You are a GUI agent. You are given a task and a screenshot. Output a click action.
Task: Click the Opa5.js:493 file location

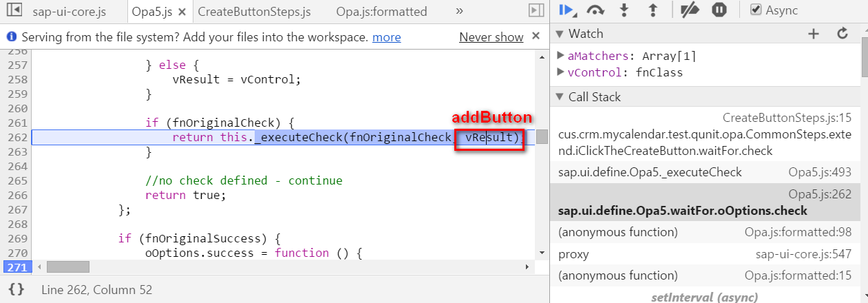(x=820, y=172)
